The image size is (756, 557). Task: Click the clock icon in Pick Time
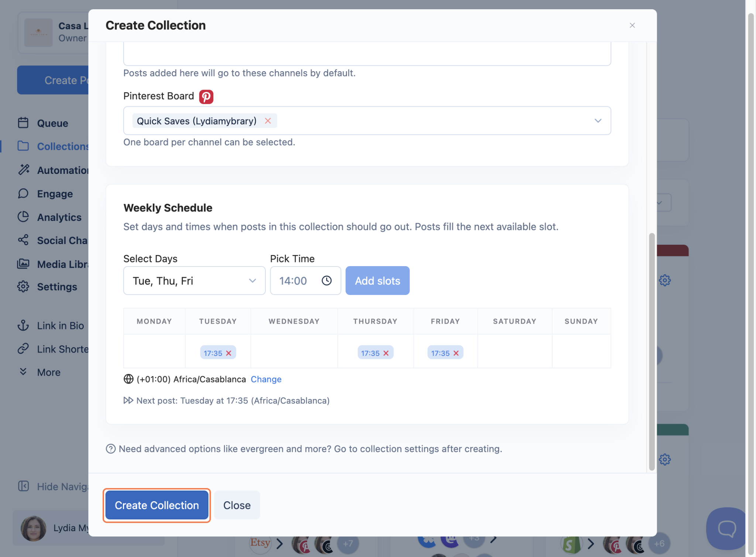[326, 281]
